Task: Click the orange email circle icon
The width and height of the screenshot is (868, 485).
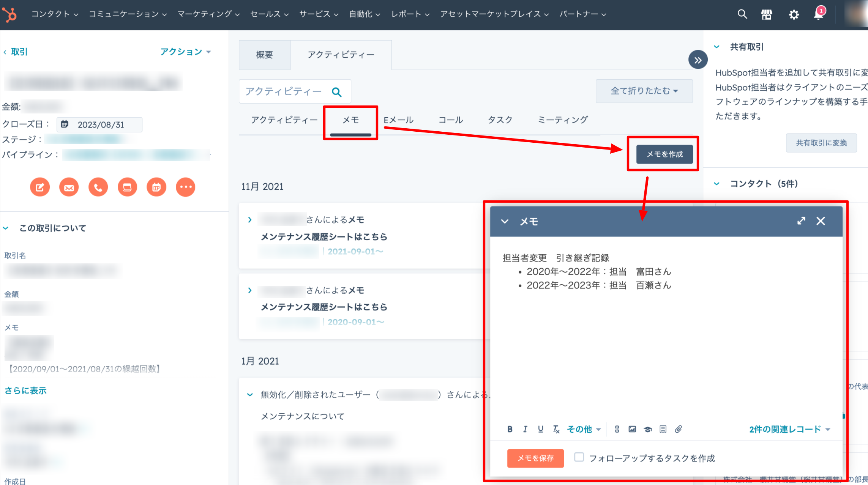Action: pyautogui.click(x=69, y=187)
